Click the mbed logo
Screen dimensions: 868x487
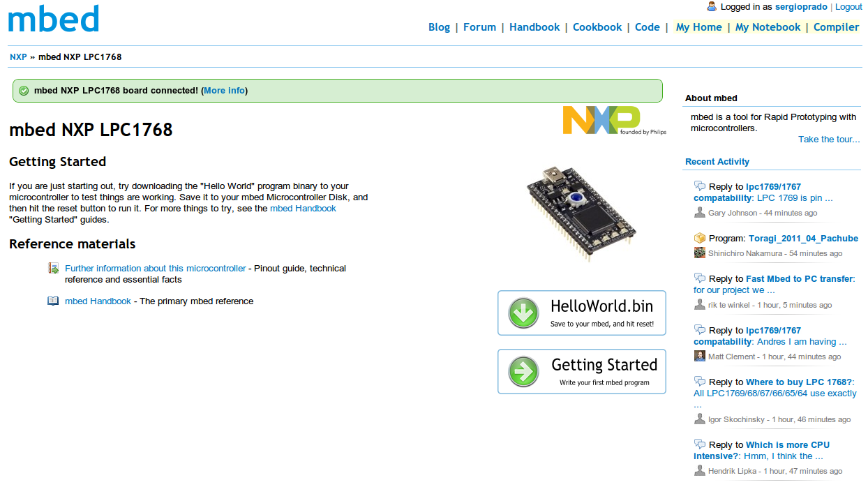[54, 19]
